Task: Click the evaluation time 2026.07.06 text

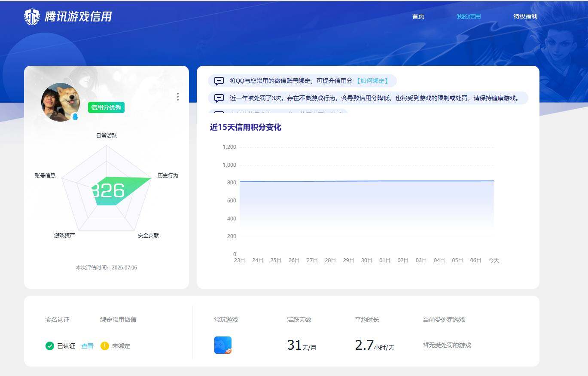Action: 106,268
